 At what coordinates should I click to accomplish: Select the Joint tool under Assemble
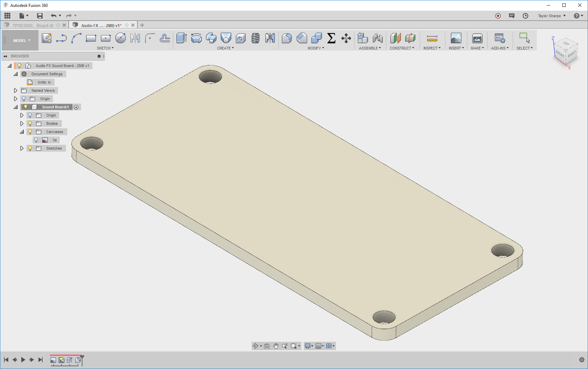pyautogui.click(x=377, y=38)
